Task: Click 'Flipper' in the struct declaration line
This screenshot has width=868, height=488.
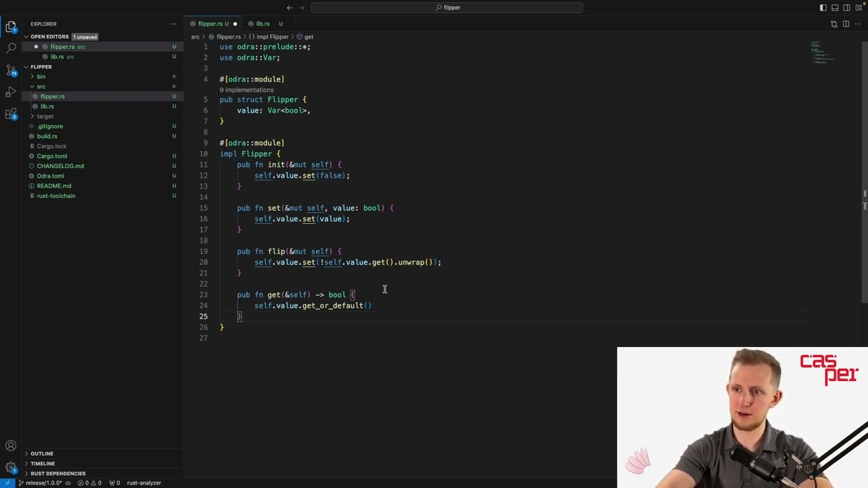Action: pyautogui.click(x=282, y=100)
